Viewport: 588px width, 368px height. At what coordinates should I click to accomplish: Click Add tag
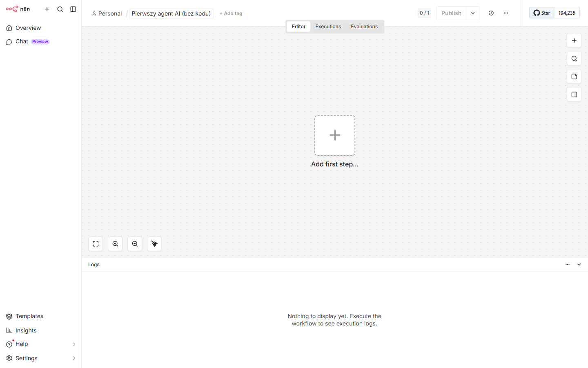pyautogui.click(x=231, y=13)
